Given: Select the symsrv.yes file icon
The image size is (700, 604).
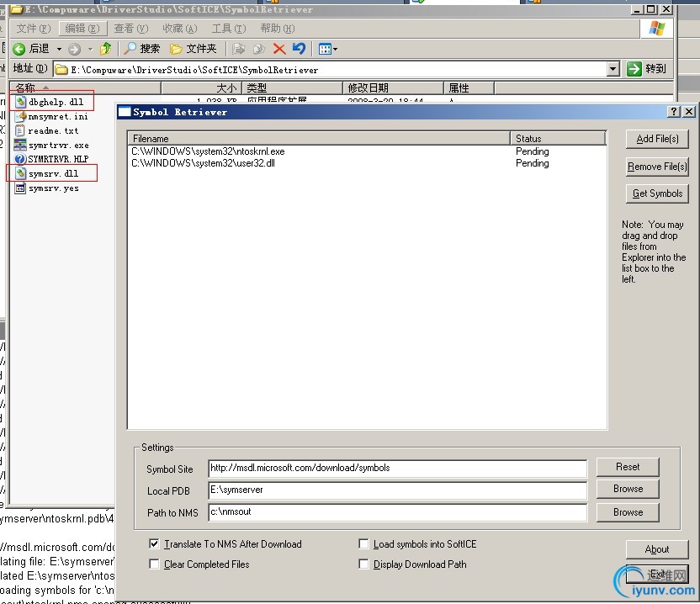Looking at the screenshot, I should (20, 188).
